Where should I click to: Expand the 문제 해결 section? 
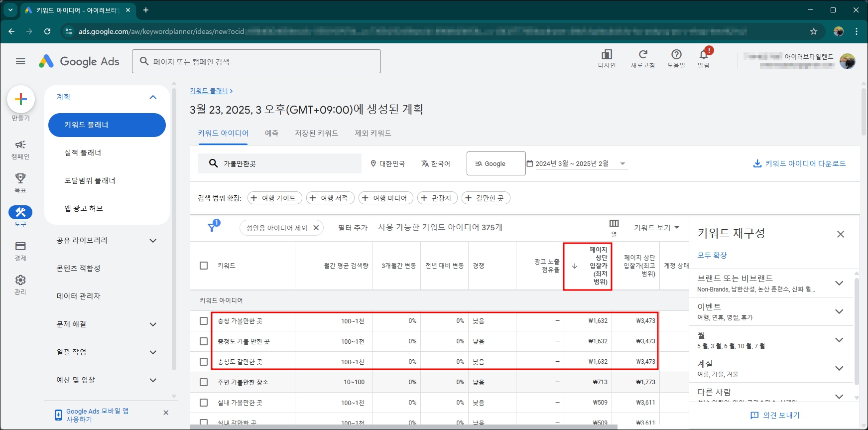pyautogui.click(x=153, y=324)
